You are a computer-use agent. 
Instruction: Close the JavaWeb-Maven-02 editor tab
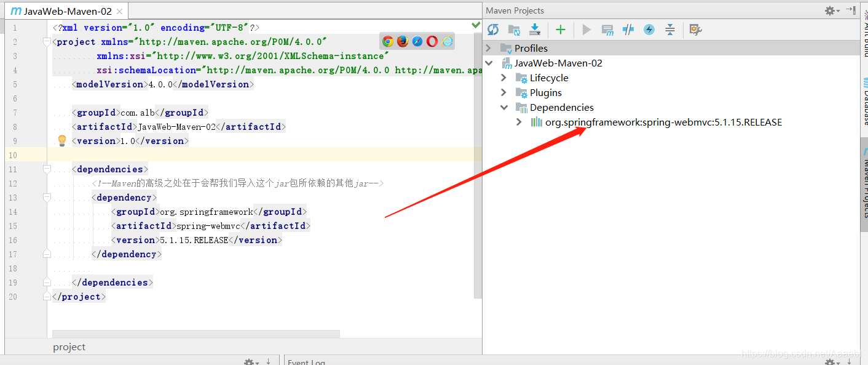click(x=119, y=12)
